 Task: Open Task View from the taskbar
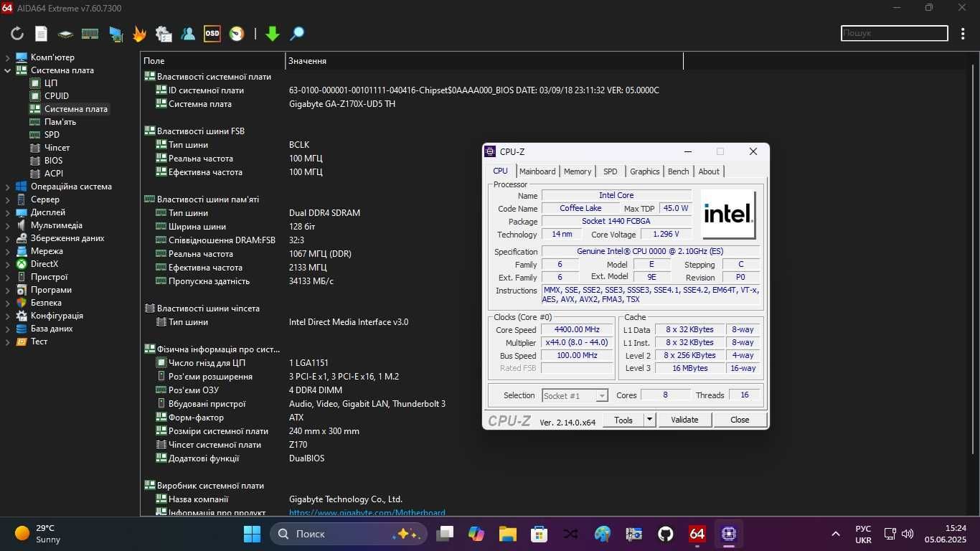446,534
